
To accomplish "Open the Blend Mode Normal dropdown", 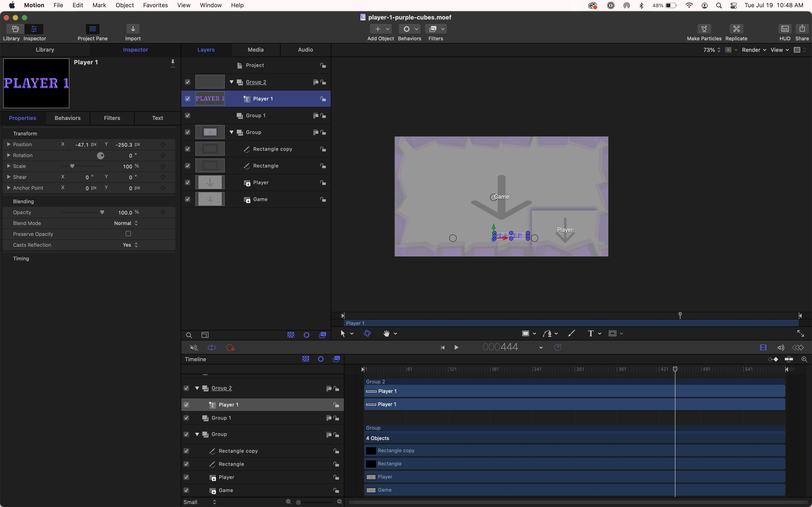I will click(x=126, y=223).
